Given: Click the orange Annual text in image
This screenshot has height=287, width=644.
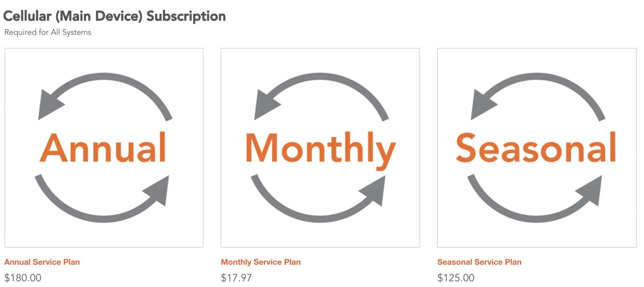Looking at the screenshot, I should click(103, 148).
